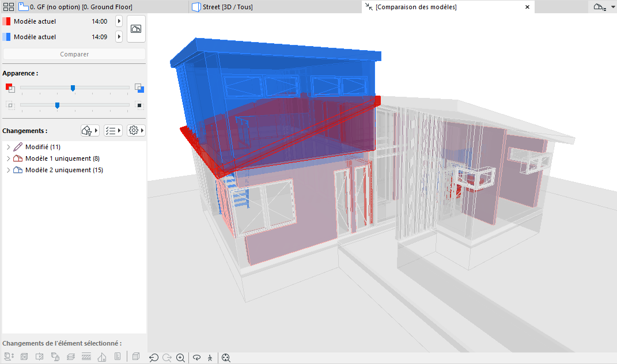Screen dimensions: 617x364
Task: Click the 3D box view icon
Action: point(136,357)
